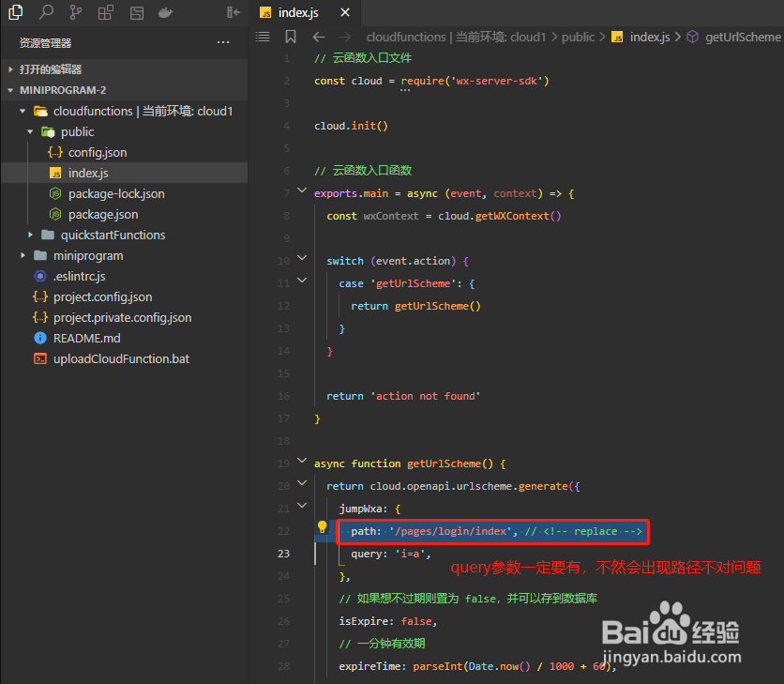Open the Extensions blocks icon
784x684 pixels.
[x=106, y=12]
